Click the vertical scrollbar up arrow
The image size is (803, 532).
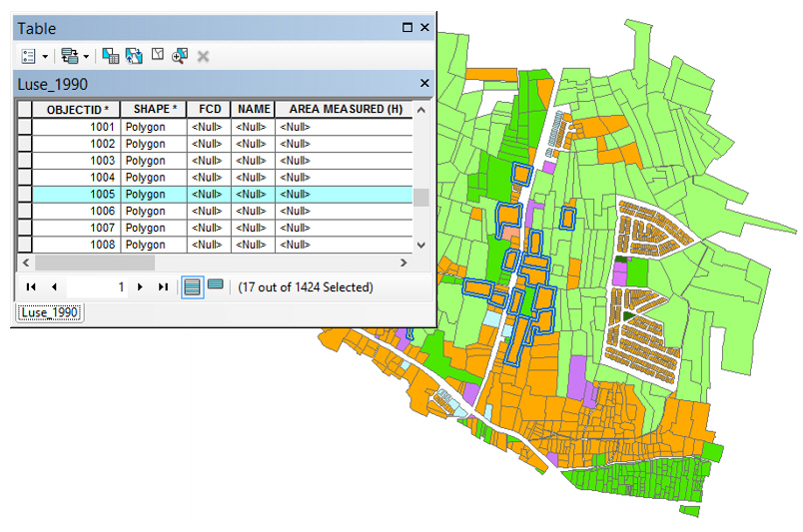[x=420, y=110]
